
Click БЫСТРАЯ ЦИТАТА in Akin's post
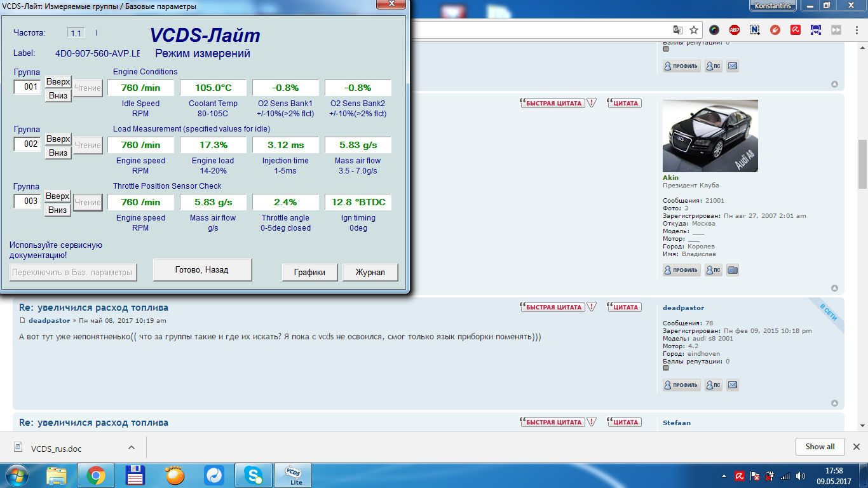tap(552, 103)
